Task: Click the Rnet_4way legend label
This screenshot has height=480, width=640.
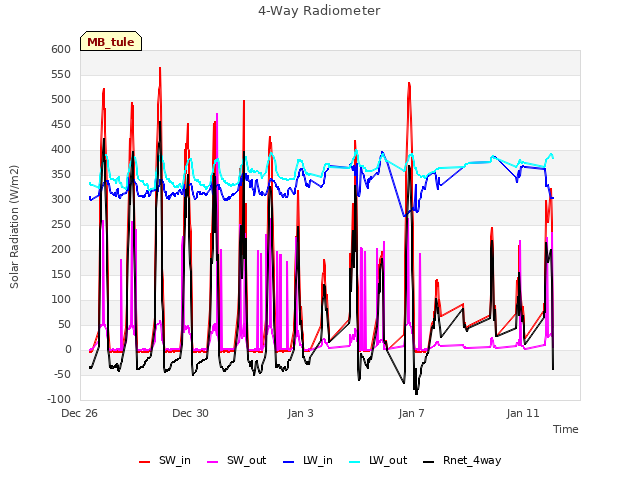Action: pos(472,460)
